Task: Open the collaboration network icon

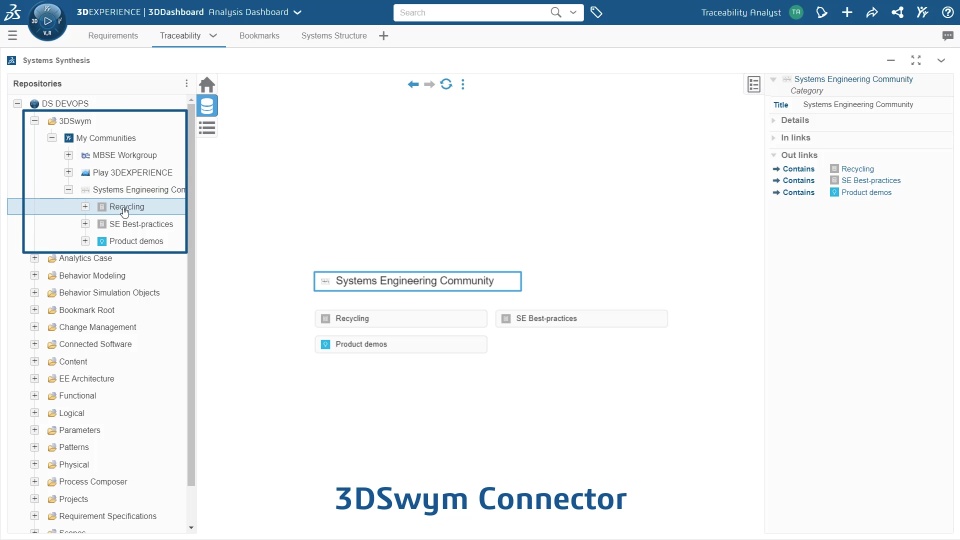Action: click(x=897, y=12)
